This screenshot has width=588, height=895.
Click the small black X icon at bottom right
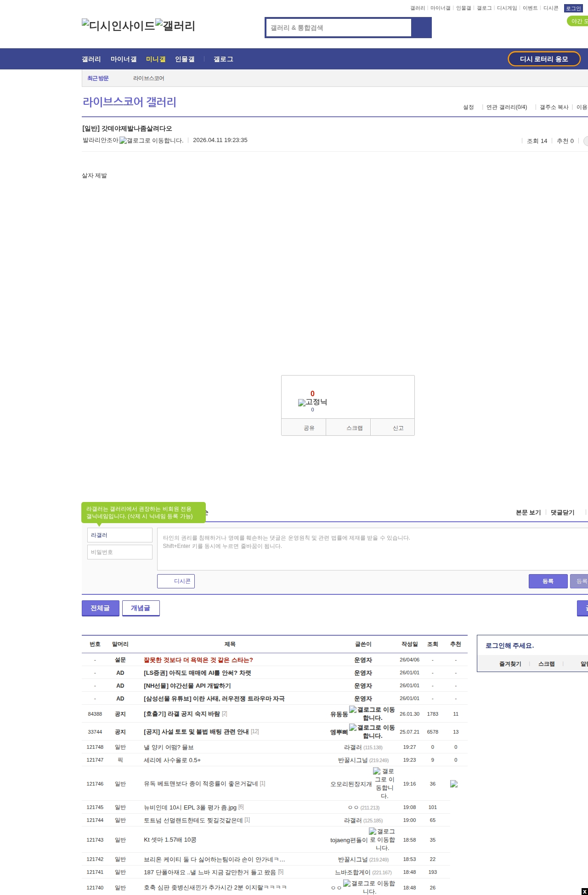(584, 891)
